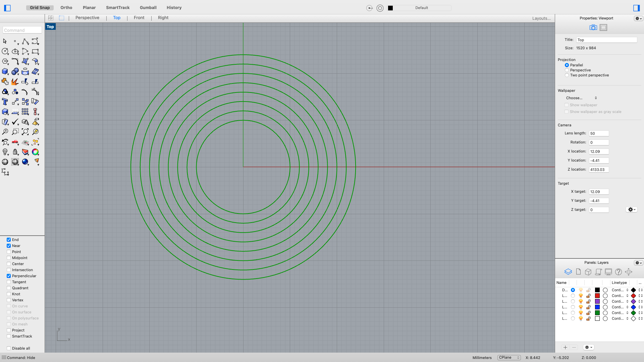Image resolution: width=644 pixels, height=362 pixels.
Task: Click the X location input field
Action: [x=599, y=151]
